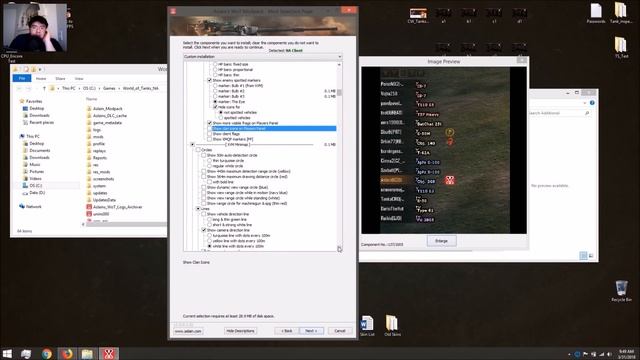Screen dimensions: 640x360
Task: Select yellow line with dots every 100m
Action: [x=209, y=241]
